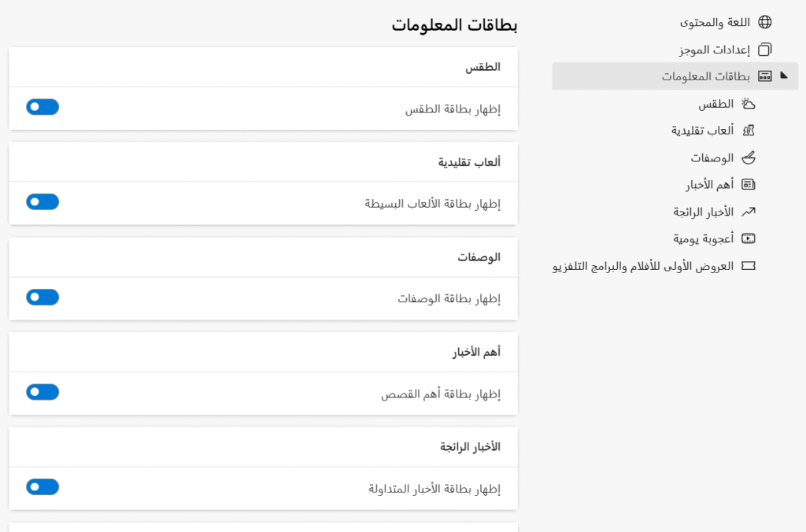Switch off the top stories card toggle
The height and width of the screenshot is (532, 806).
(x=43, y=392)
